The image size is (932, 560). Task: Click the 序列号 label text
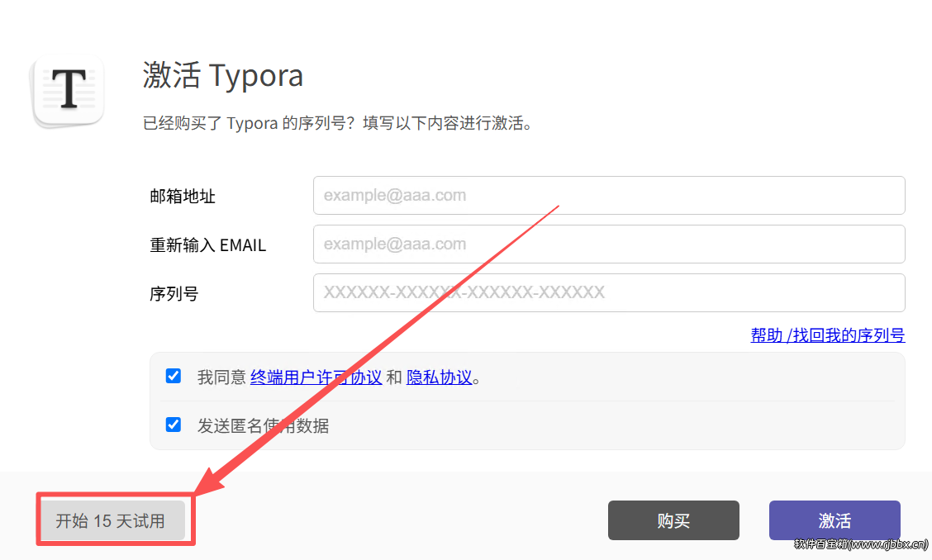pyautogui.click(x=174, y=294)
